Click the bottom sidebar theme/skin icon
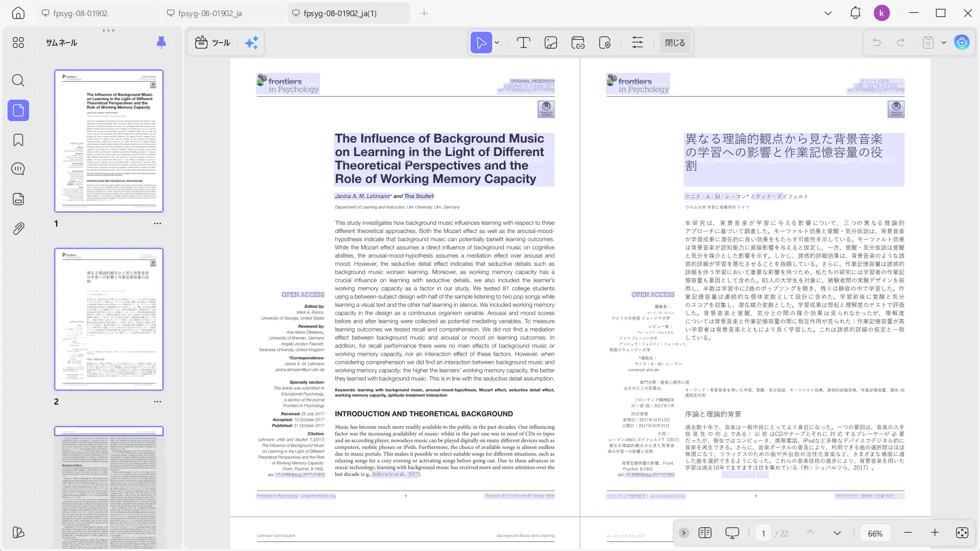Image resolution: width=980 pixels, height=551 pixels. [18, 532]
